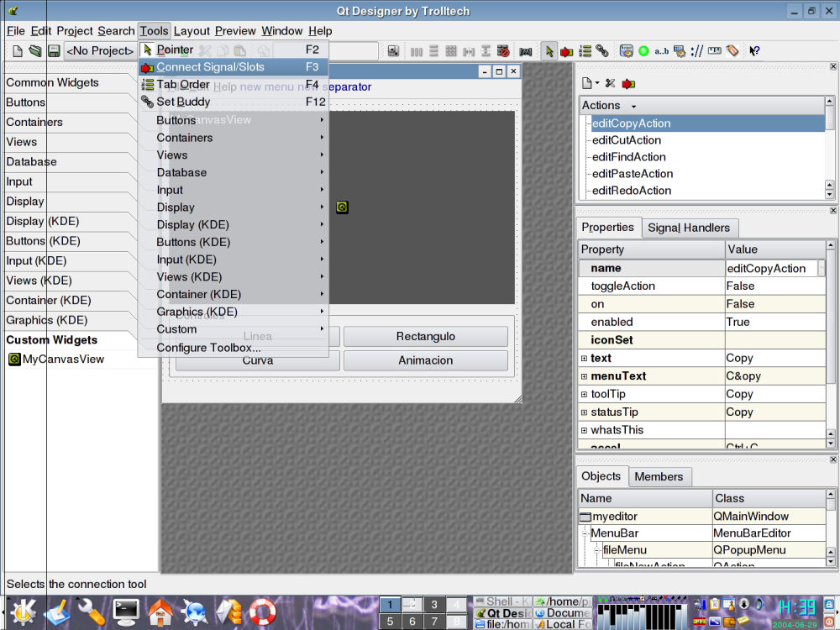Click the Tab Order icon in the main toolbar
840x630 pixels.
click(x=585, y=51)
